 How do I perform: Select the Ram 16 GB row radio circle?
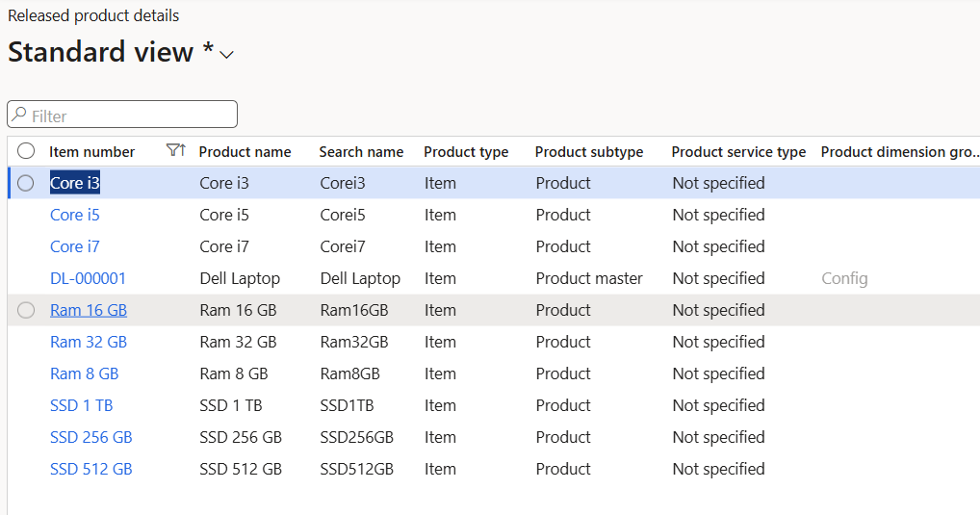26,310
